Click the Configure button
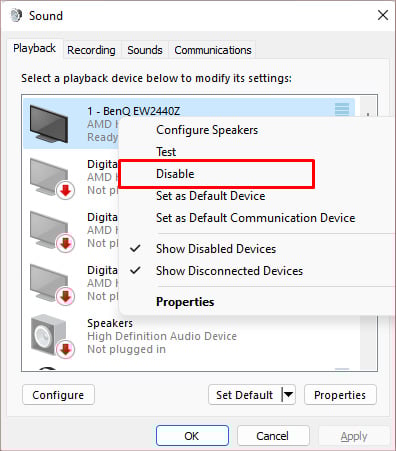This screenshot has height=451, width=396. [x=58, y=395]
